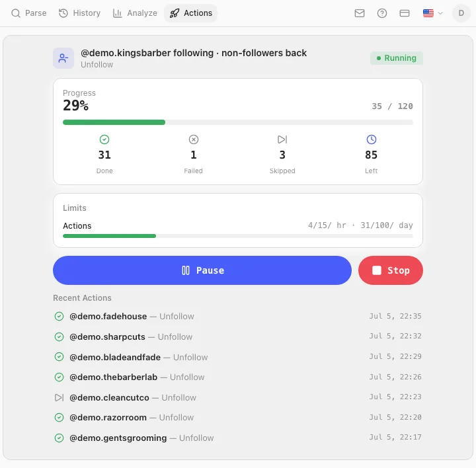Expand the US flag language dropdown
Viewport: 476px width, 468px height.
coord(433,13)
